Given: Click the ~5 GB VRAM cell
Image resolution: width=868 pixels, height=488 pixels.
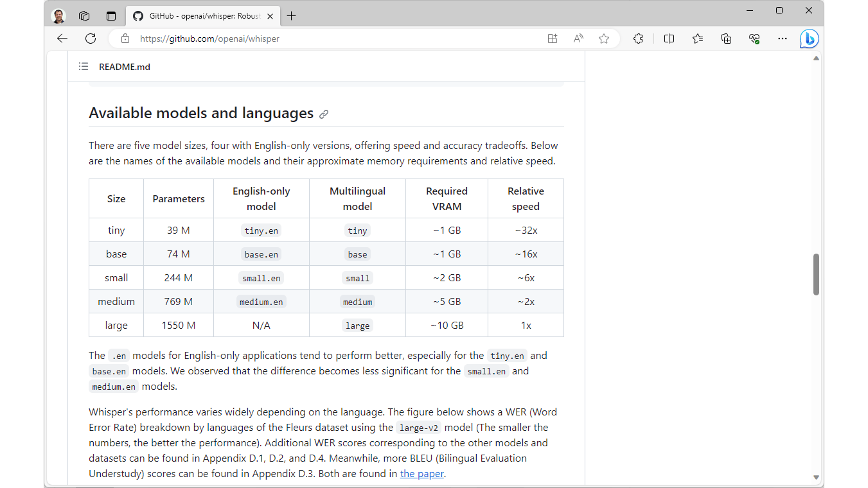Looking at the screenshot, I should pos(447,302).
